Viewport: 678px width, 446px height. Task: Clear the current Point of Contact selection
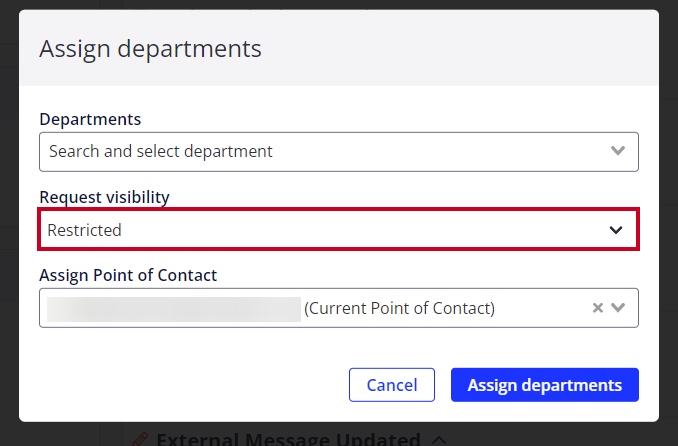(598, 308)
